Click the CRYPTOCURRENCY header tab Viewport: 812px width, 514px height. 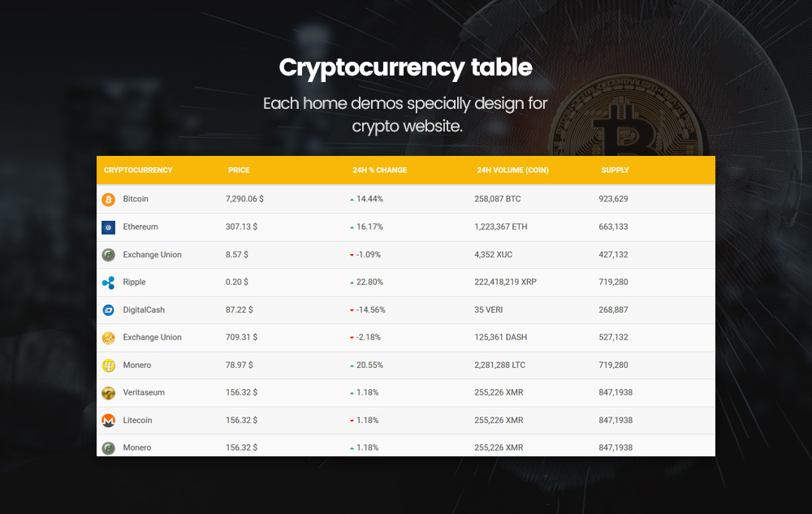138,170
